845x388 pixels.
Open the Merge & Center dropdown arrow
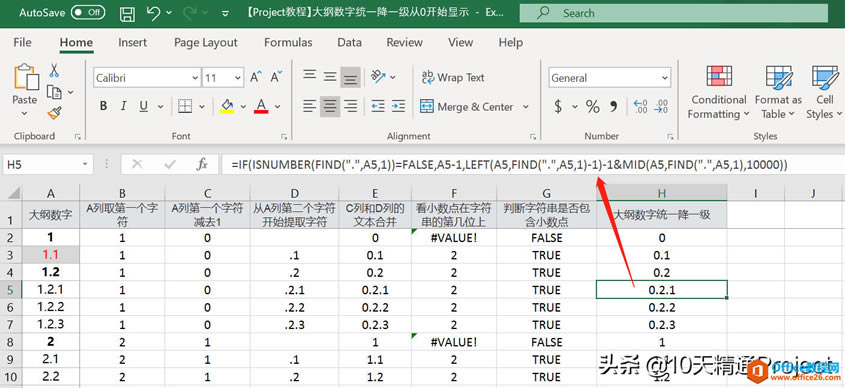[x=526, y=107]
